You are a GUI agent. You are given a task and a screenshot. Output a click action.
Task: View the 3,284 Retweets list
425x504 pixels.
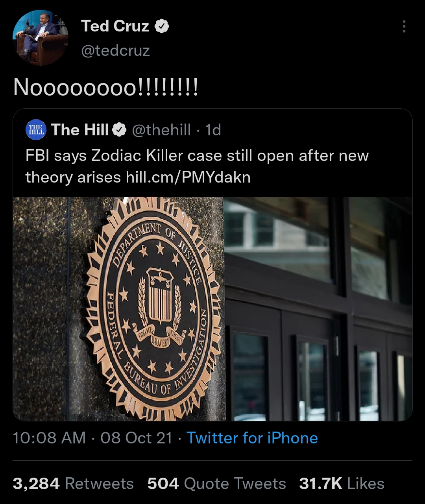[x=73, y=484]
